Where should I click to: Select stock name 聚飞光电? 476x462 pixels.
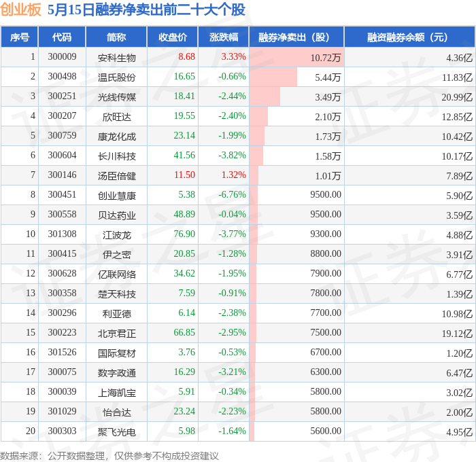tap(116, 432)
